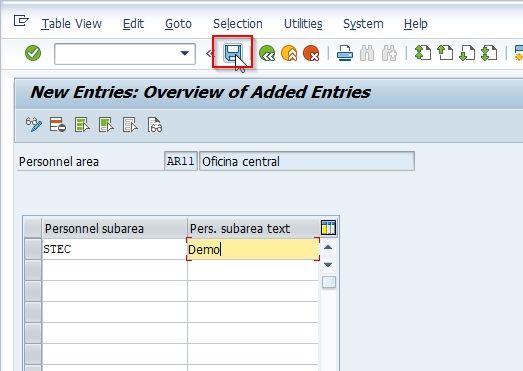Click the yellow Exit icon

point(289,53)
